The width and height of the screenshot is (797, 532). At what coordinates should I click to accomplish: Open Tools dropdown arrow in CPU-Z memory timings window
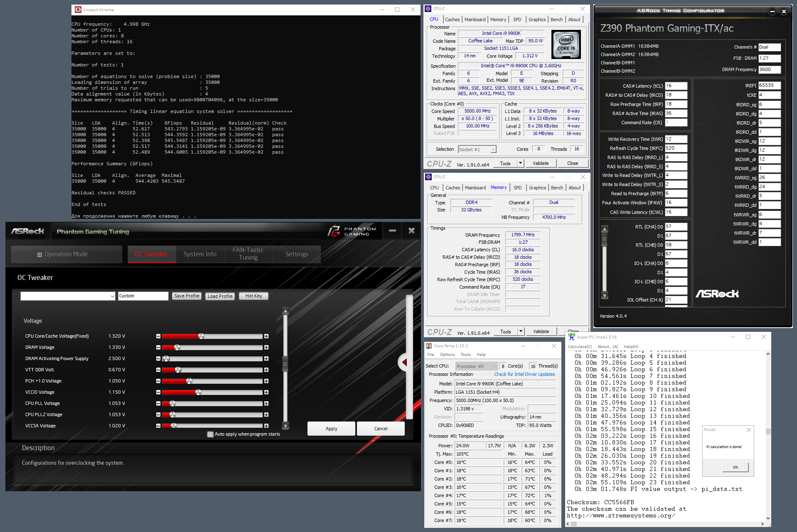coord(521,331)
